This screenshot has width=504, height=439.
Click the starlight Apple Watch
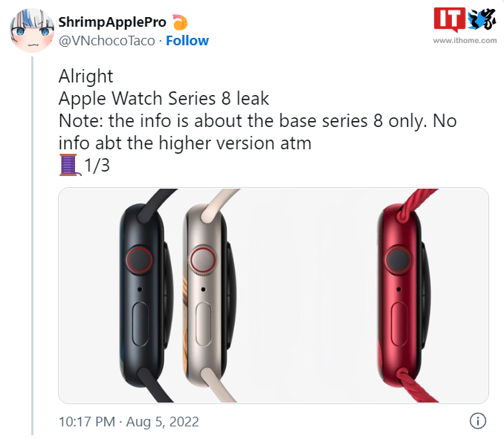[210, 296]
